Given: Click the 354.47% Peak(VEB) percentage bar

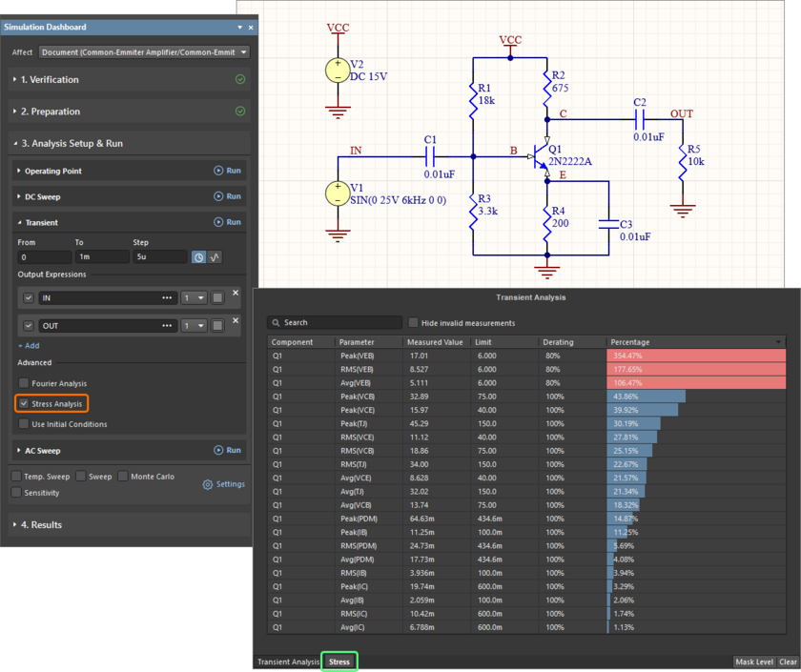Looking at the screenshot, I should tap(696, 356).
